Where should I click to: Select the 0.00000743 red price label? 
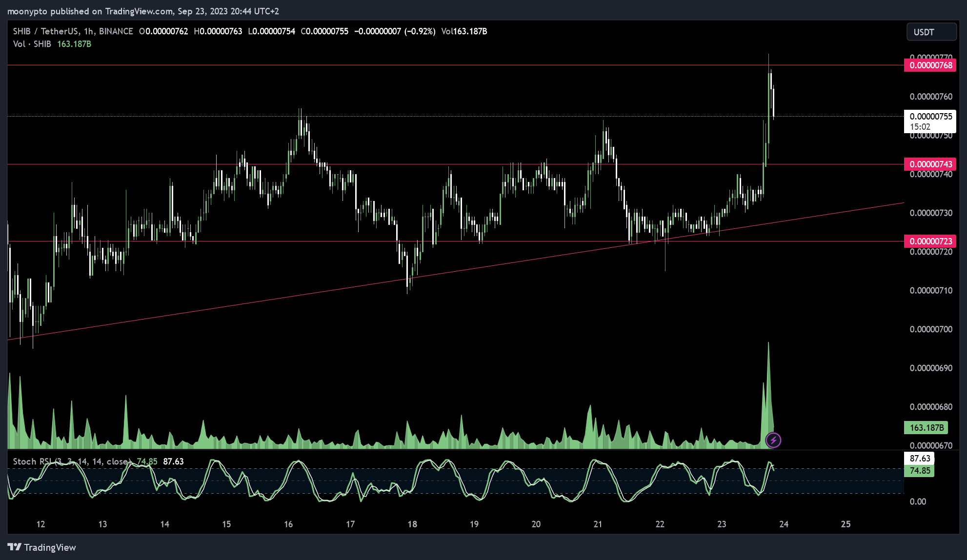930,164
